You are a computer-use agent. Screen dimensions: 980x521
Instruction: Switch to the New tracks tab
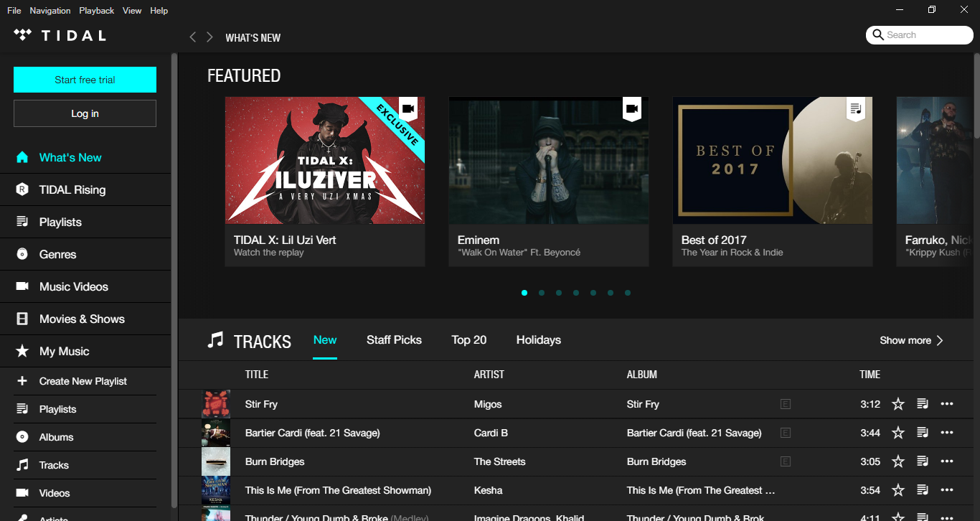click(x=325, y=340)
